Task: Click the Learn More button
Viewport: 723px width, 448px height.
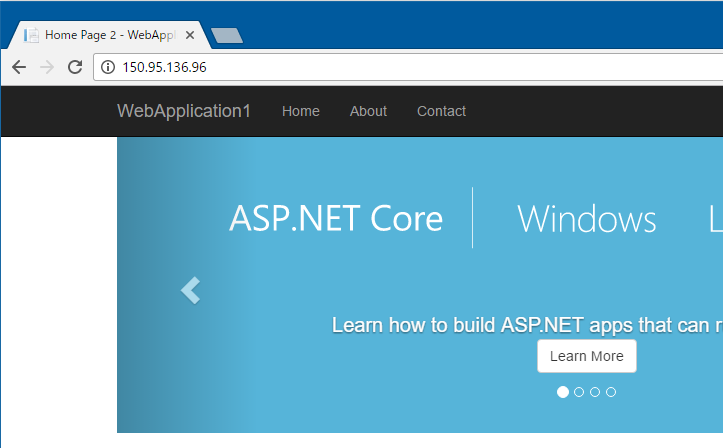Action: click(587, 356)
